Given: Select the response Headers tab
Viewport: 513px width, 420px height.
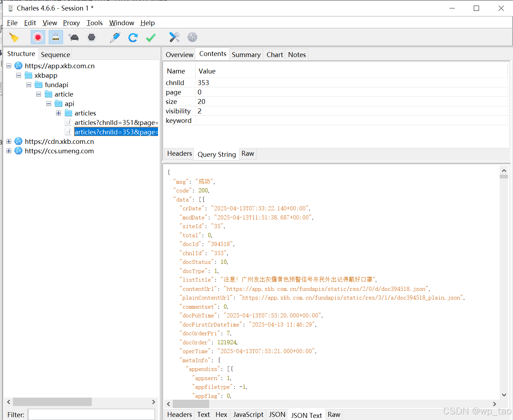Looking at the screenshot, I should [x=179, y=414].
